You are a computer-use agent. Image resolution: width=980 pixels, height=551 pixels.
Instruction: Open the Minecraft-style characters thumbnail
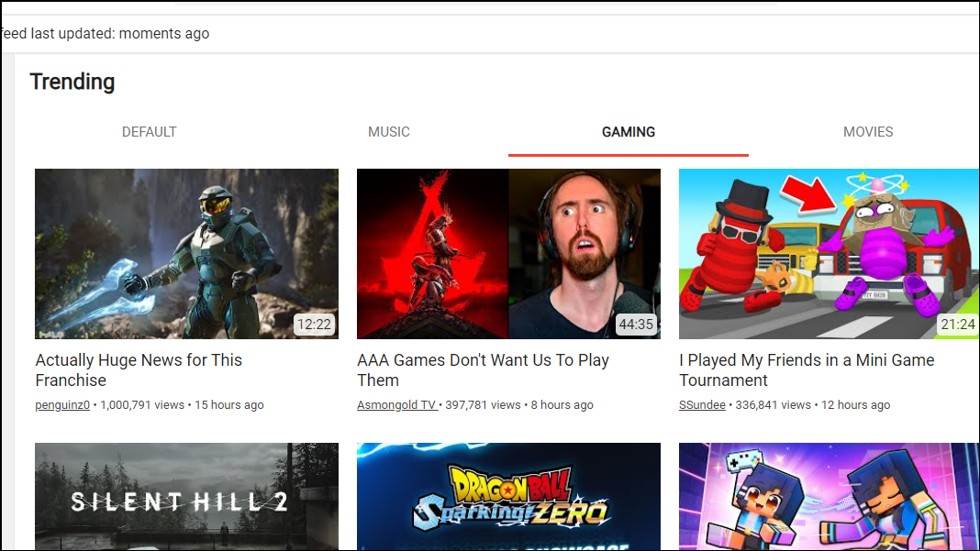(x=830, y=497)
